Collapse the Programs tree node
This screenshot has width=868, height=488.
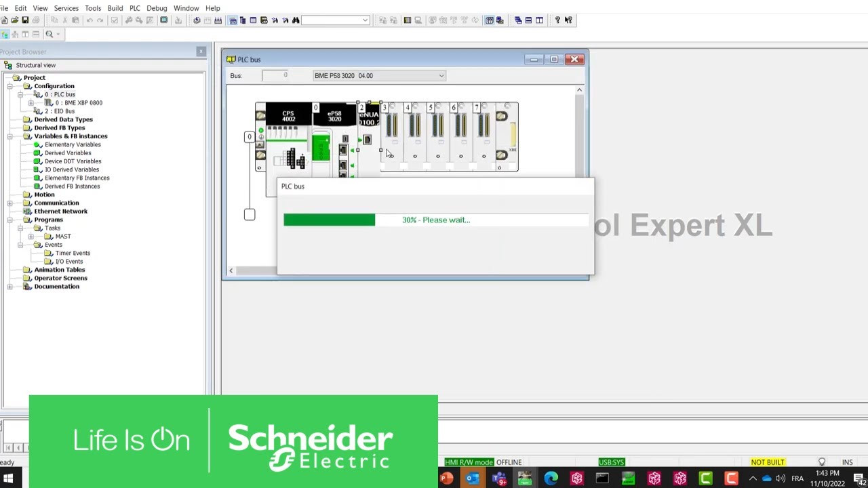coord(9,220)
